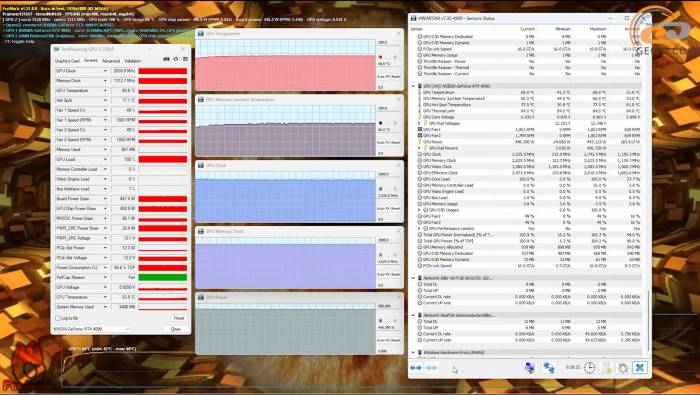Viewport: 700px width, 395px height.
Task: Click the red swatch in the GPU Temperature graph
Action: click(380, 57)
